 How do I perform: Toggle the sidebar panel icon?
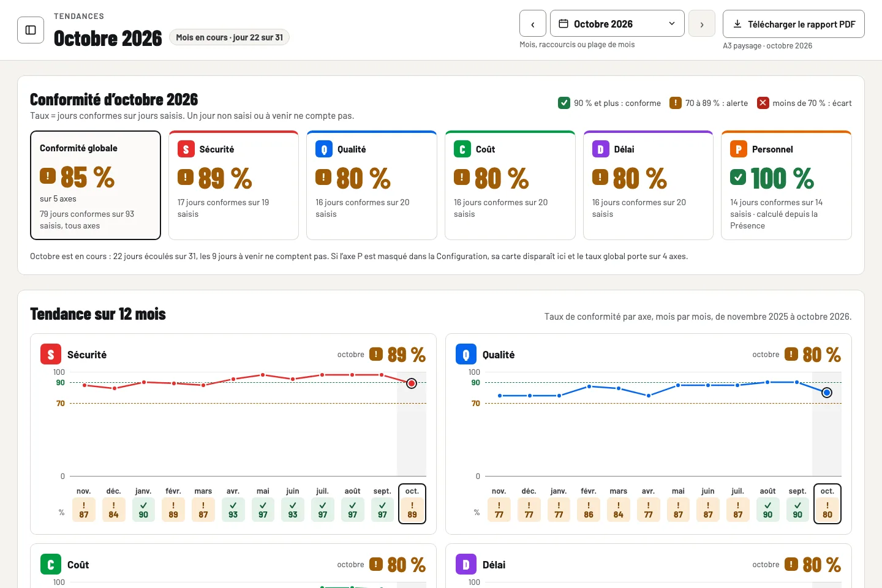coord(31,30)
